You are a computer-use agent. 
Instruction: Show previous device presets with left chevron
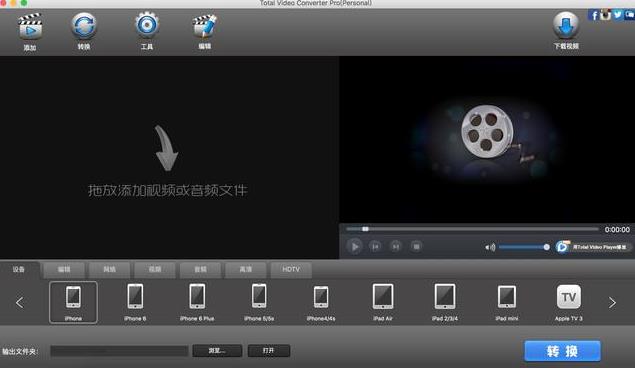point(19,302)
